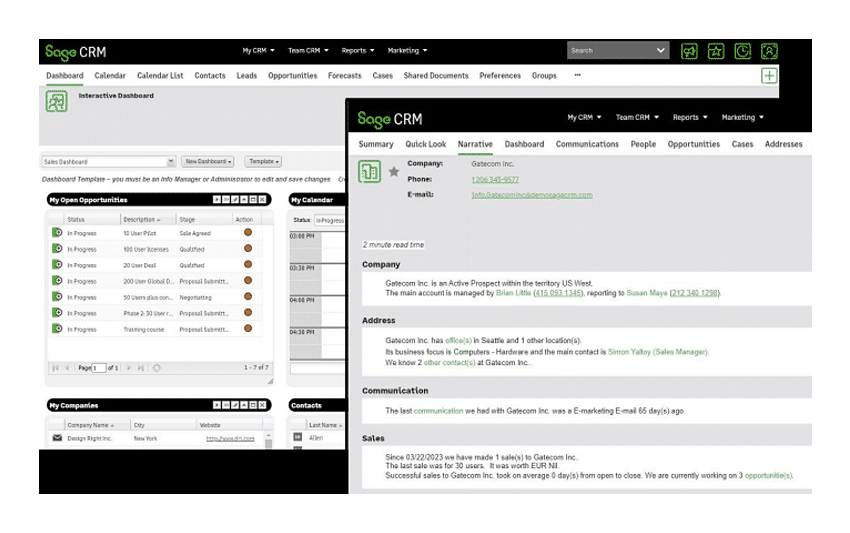Click the Gatecom company building icon
The image size is (850, 533).
369,172
